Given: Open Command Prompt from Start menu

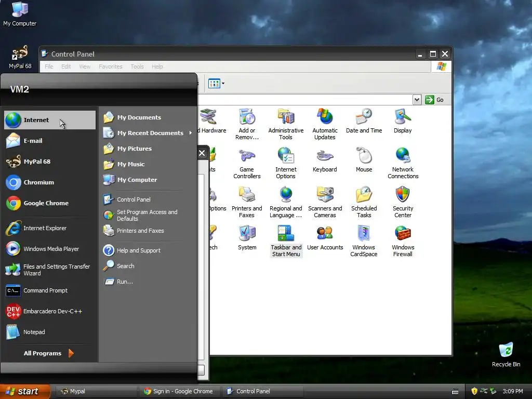Looking at the screenshot, I should pos(49,290).
